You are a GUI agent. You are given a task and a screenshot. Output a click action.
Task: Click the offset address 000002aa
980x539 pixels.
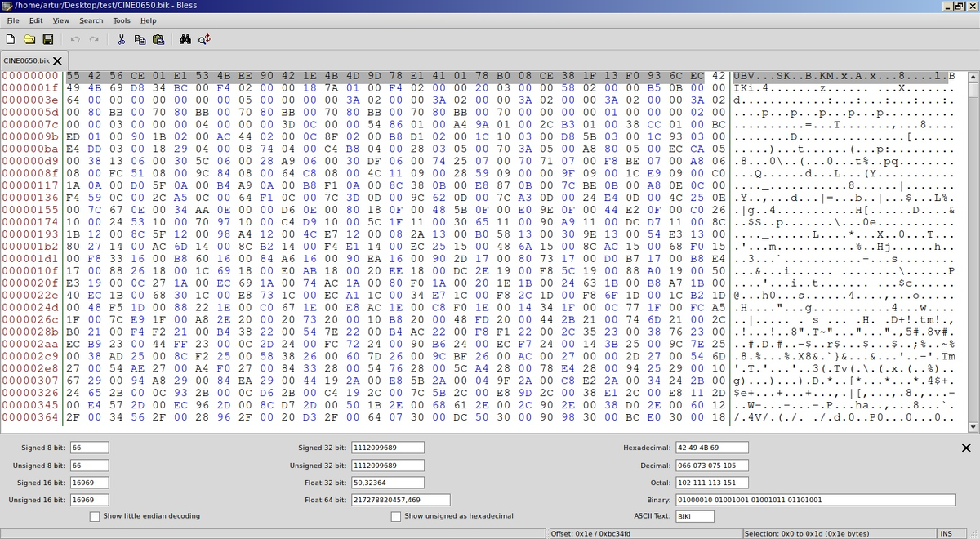pos(32,345)
